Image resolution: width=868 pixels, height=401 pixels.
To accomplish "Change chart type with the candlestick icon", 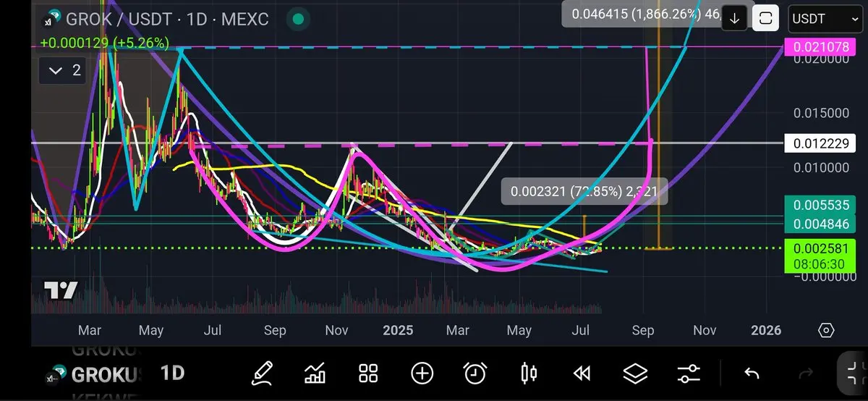I will 529,373.
